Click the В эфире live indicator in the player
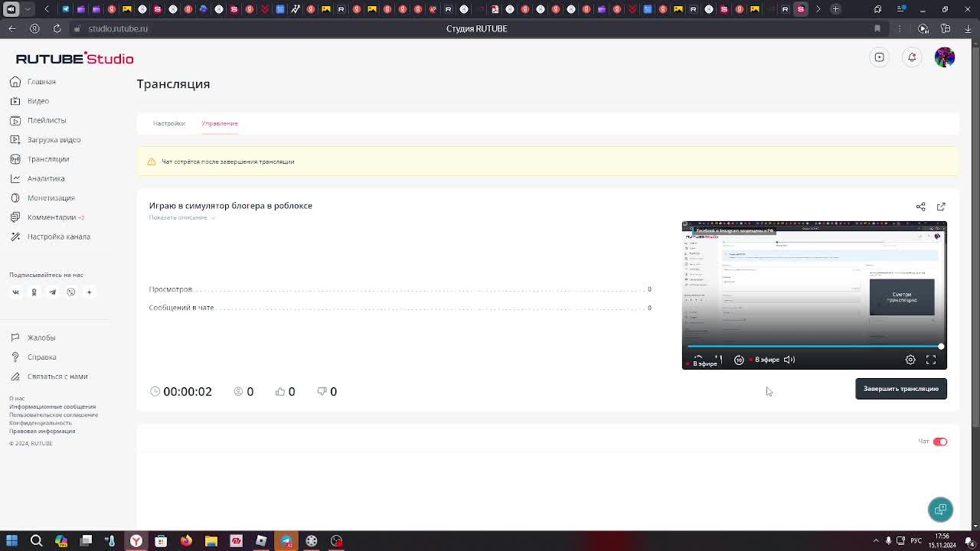Image resolution: width=980 pixels, height=551 pixels. pyautogui.click(x=764, y=360)
